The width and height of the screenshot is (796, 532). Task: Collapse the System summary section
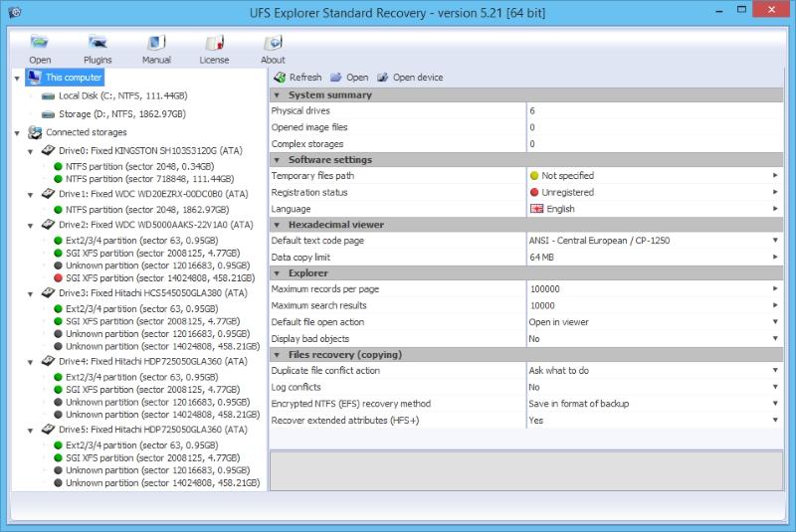point(277,94)
